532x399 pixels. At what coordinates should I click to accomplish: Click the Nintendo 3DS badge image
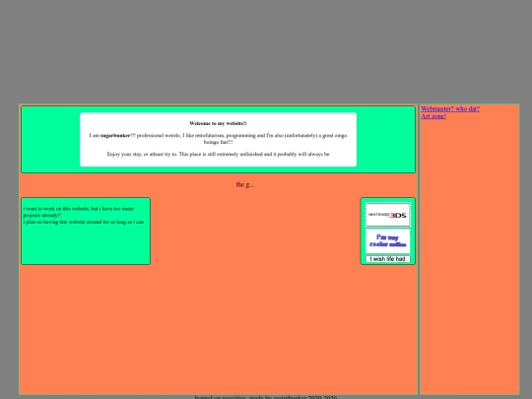pos(388,215)
